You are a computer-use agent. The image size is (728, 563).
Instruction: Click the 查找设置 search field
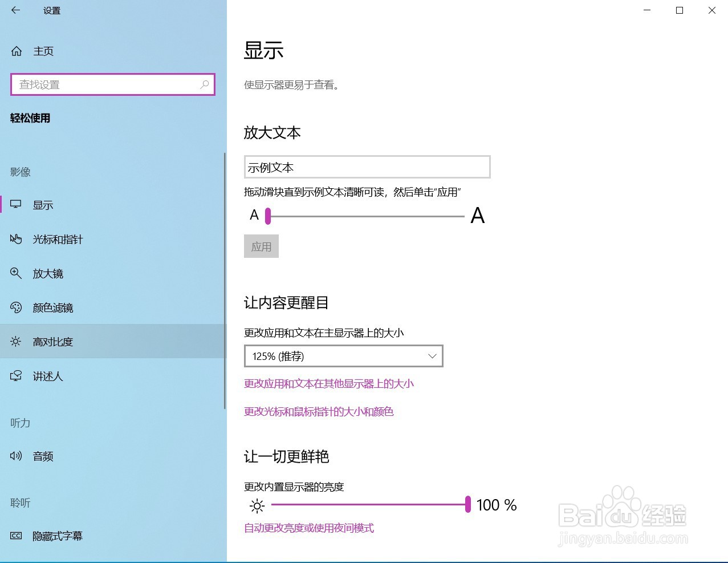(105, 84)
